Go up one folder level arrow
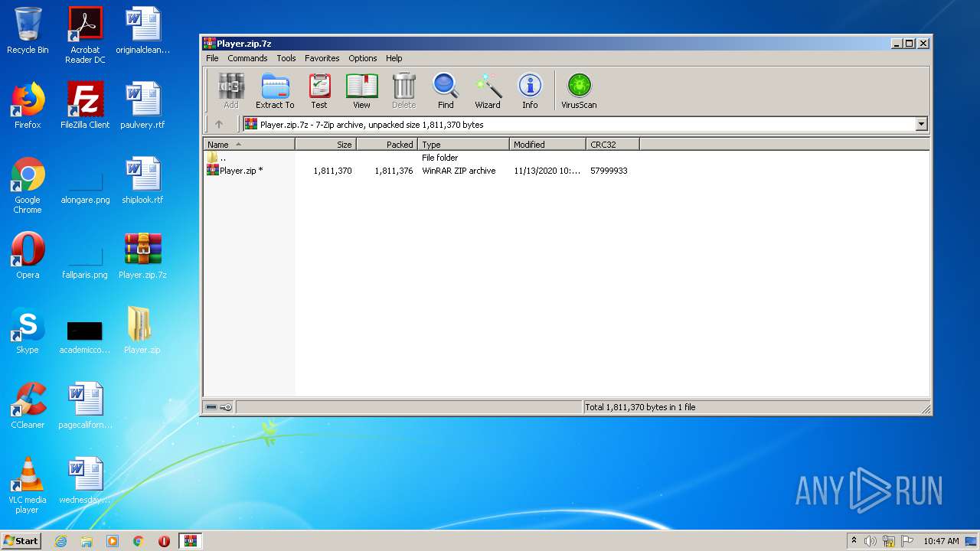 point(219,124)
